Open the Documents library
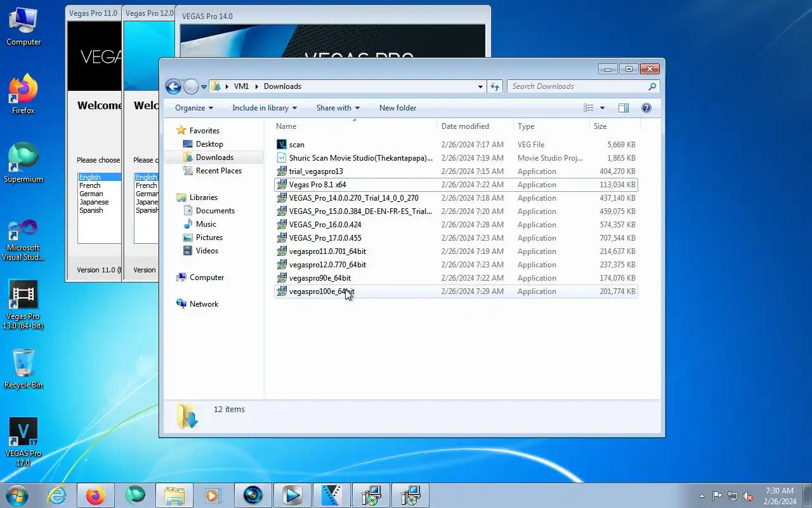This screenshot has width=812, height=508. click(x=215, y=211)
